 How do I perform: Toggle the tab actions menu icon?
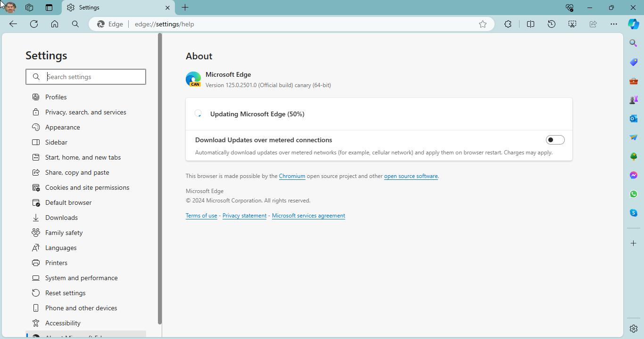[x=49, y=8]
